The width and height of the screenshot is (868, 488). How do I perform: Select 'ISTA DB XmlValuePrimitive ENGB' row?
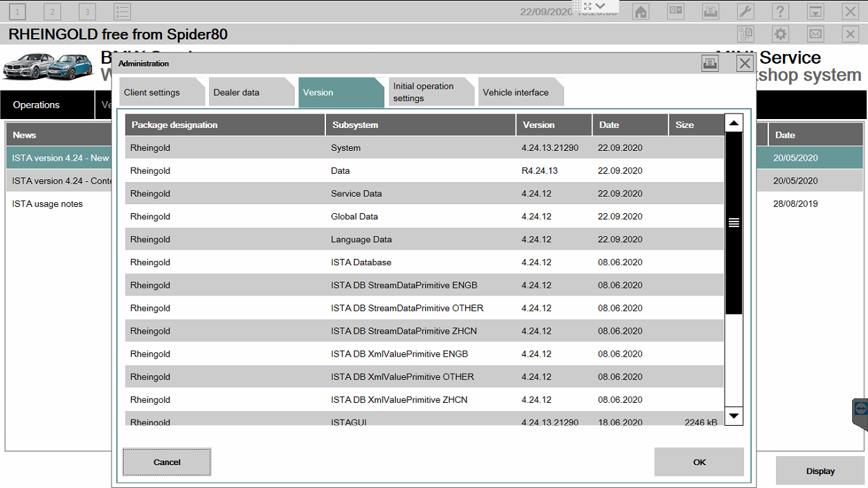[x=424, y=353]
